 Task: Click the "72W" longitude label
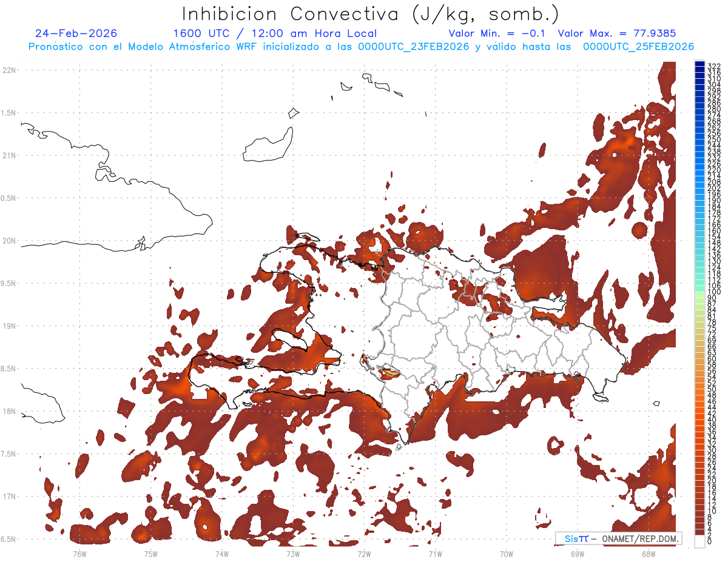[x=364, y=553]
